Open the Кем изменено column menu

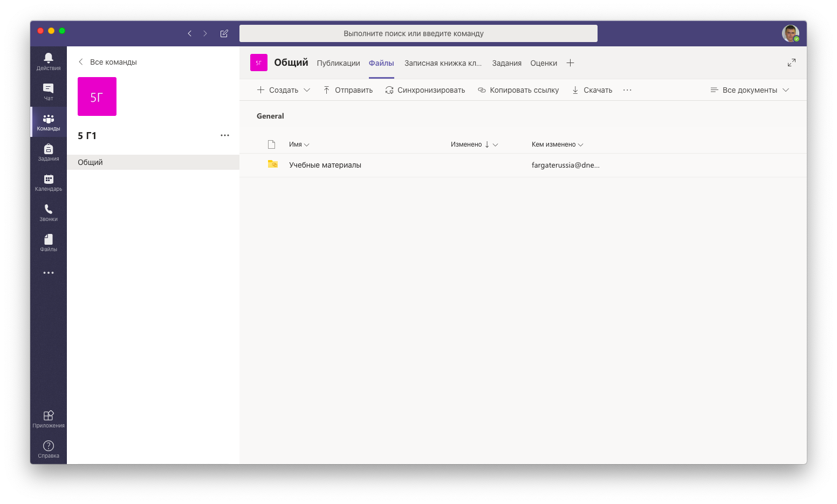point(558,144)
